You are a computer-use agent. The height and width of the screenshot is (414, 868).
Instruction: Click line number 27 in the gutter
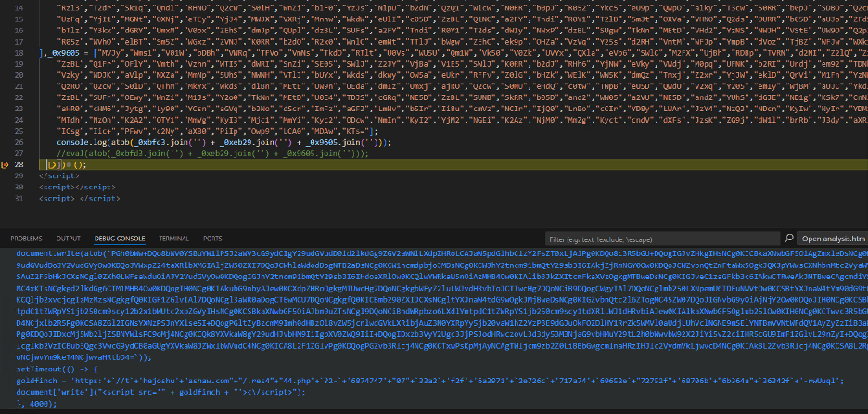pyautogui.click(x=19, y=153)
